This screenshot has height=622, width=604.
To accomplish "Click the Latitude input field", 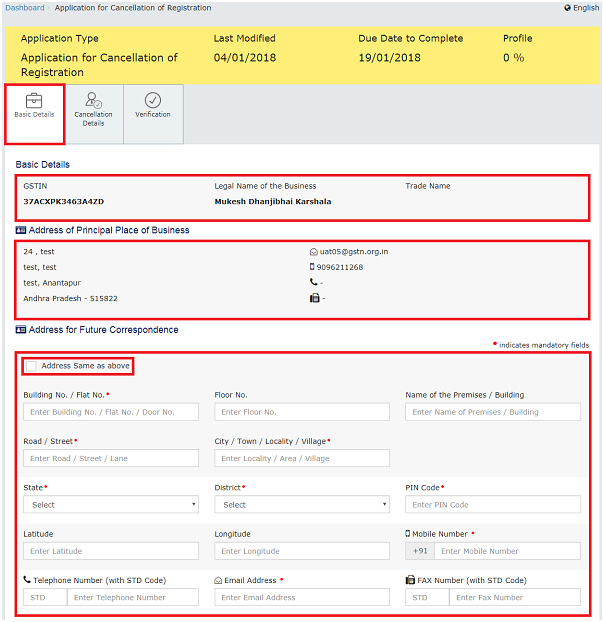I will [111, 551].
